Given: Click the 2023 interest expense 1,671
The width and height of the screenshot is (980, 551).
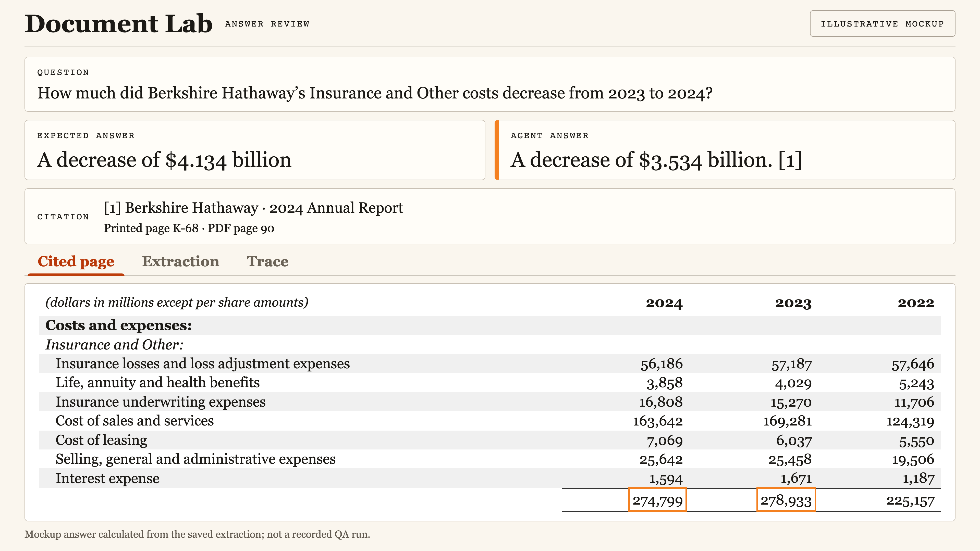Looking at the screenshot, I should coord(796,479).
